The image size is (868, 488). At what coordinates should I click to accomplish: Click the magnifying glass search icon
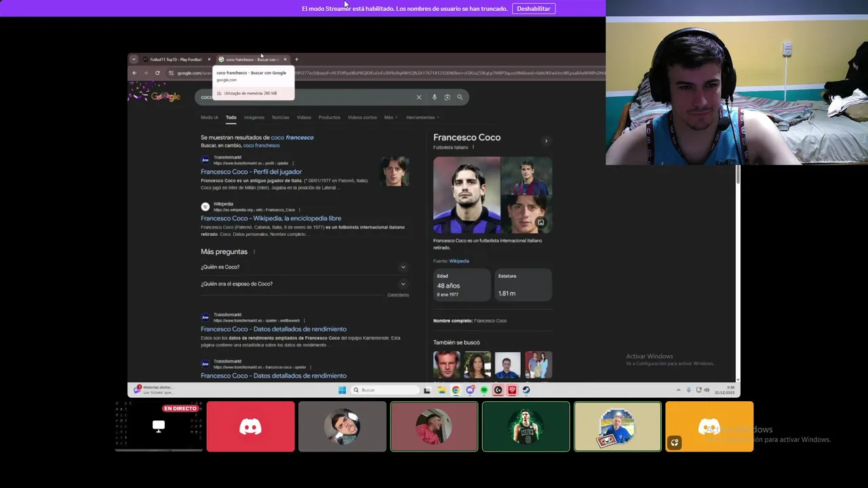[460, 97]
